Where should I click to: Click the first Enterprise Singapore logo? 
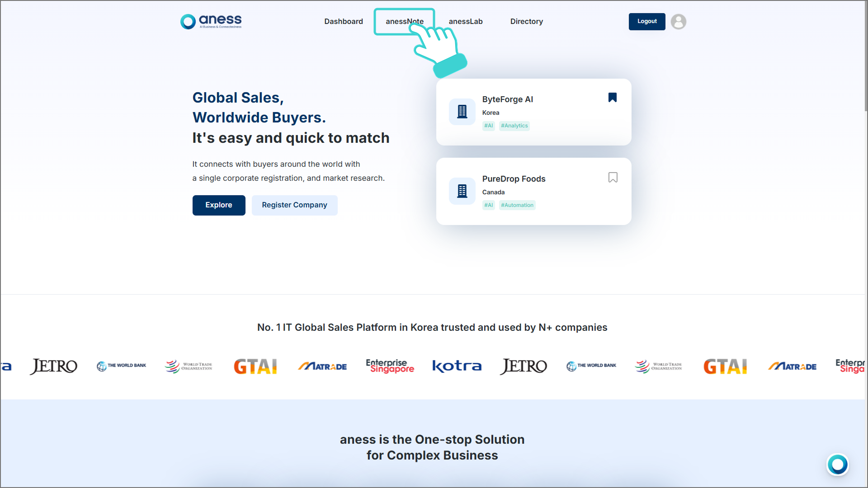click(x=390, y=366)
